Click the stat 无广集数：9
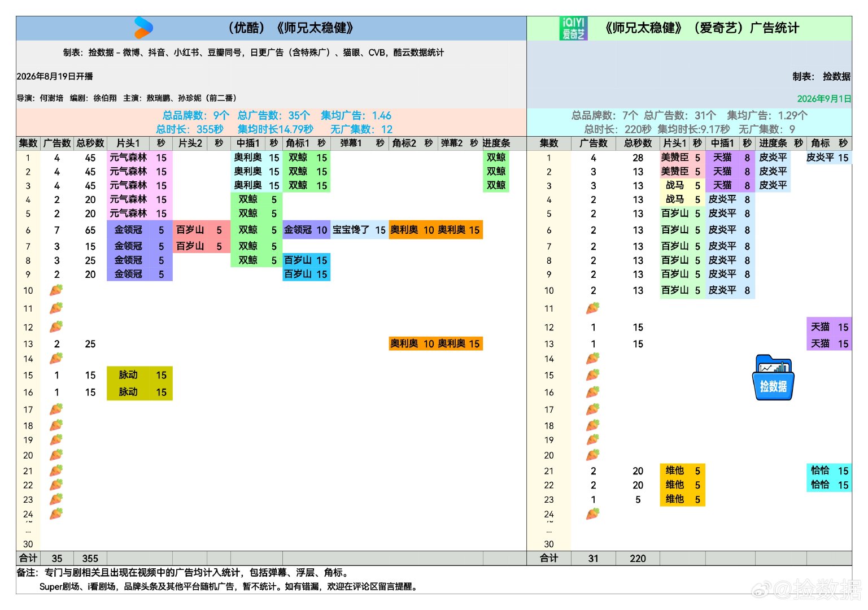This screenshot has height=610, width=868. [x=767, y=129]
